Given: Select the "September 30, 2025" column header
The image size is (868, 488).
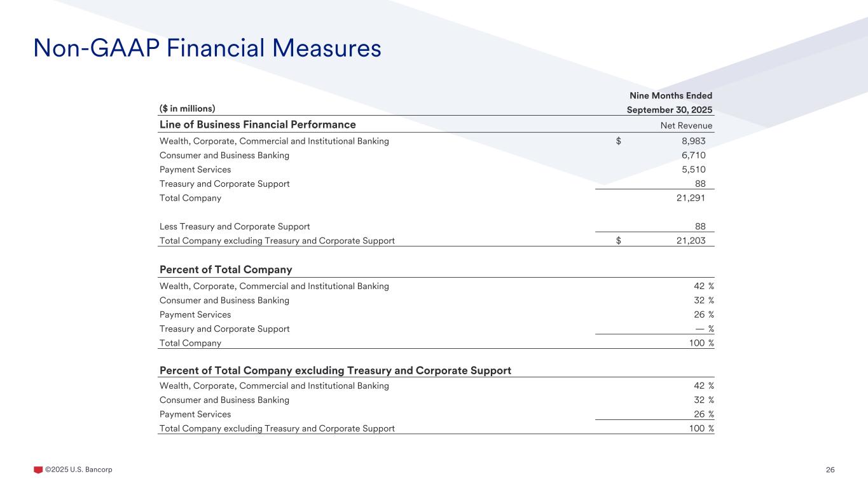Looking at the screenshot, I should (x=670, y=109).
